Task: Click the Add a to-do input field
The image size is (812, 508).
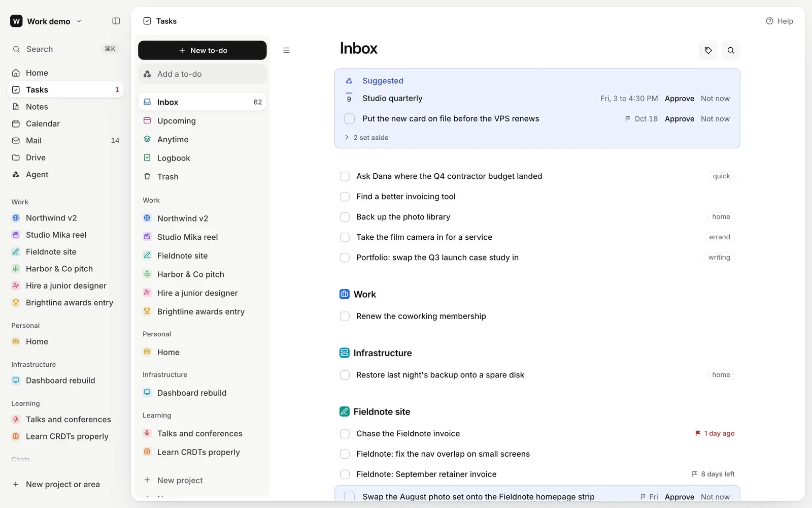Action: click(202, 74)
